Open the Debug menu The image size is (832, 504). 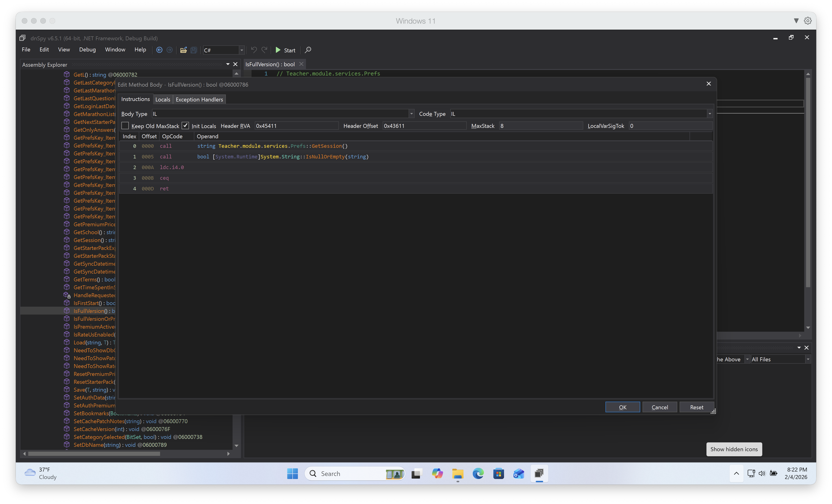88,50
